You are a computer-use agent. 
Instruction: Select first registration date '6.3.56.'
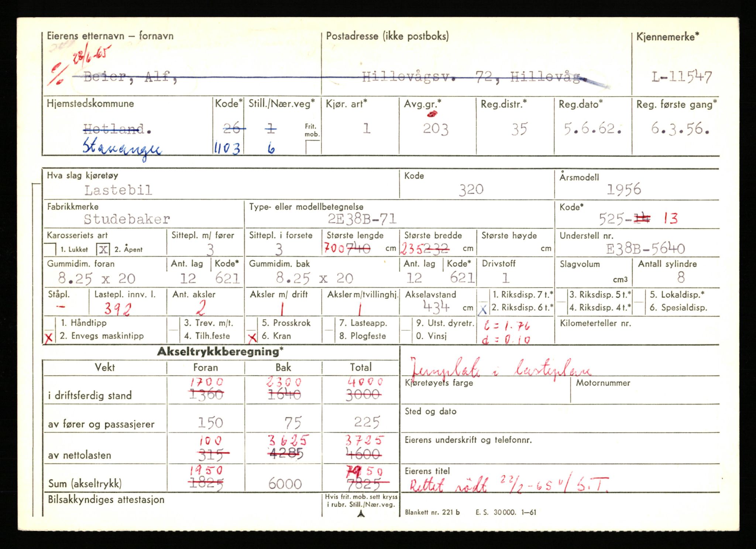click(x=680, y=129)
